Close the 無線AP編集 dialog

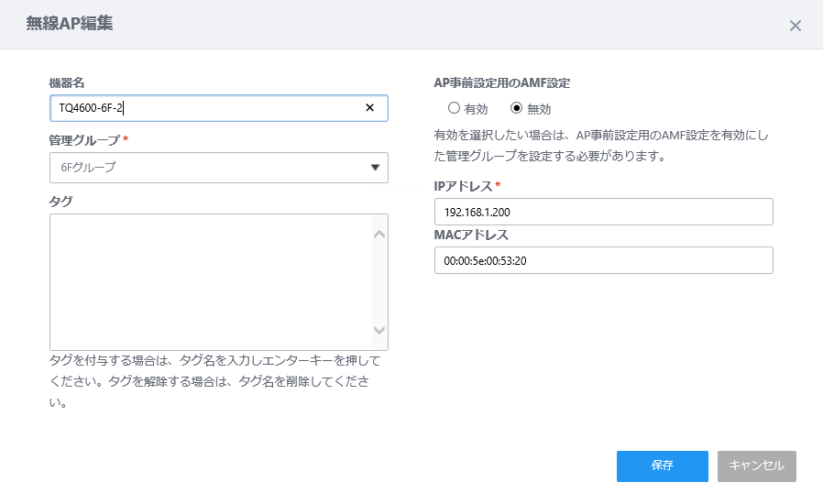(x=796, y=26)
